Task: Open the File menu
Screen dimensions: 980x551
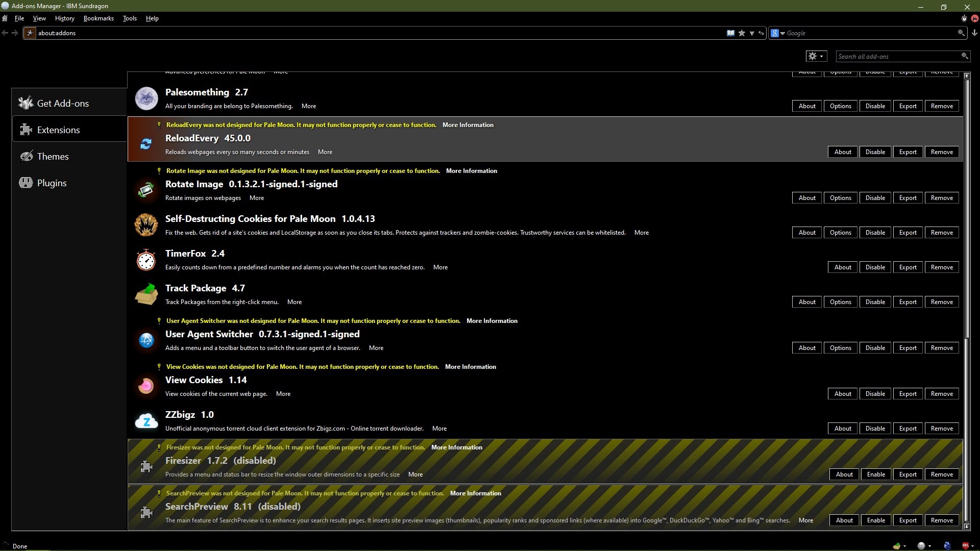Action: click(x=19, y=18)
